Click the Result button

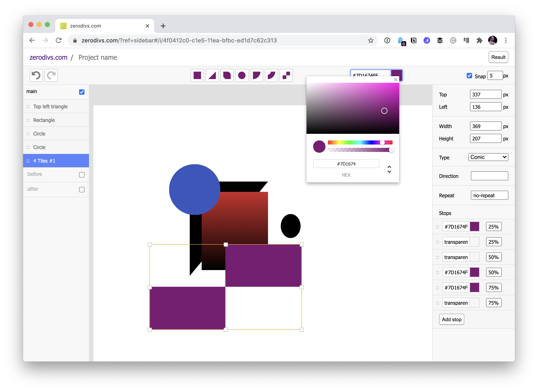tap(498, 57)
